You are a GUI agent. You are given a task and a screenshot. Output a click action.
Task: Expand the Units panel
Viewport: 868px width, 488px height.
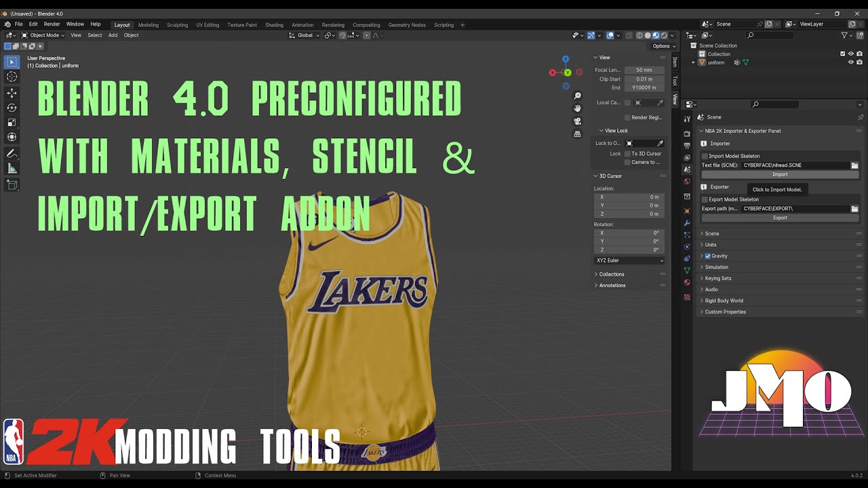(x=780, y=245)
